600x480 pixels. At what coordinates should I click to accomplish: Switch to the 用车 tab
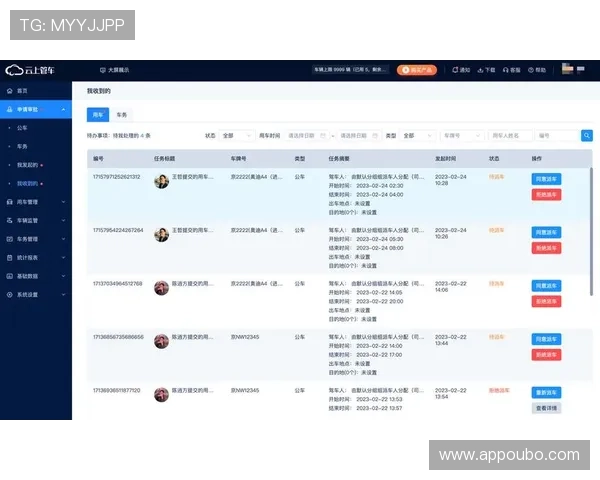click(98, 115)
